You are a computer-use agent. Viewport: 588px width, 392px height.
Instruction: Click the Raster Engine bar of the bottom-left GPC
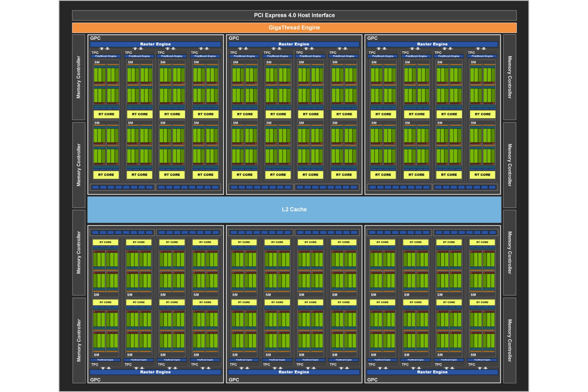tap(155, 372)
